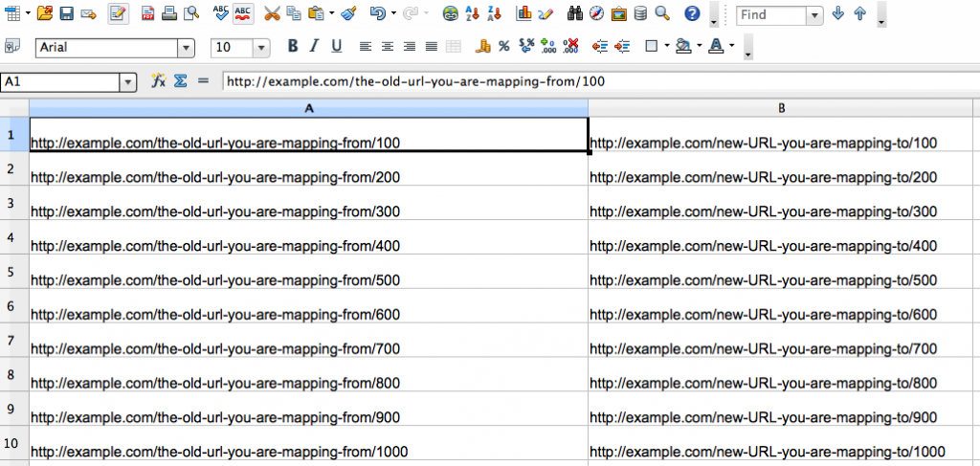The image size is (980, 466).
Task: Apply cell Borders square icon
Action: [x=651, y=46]
